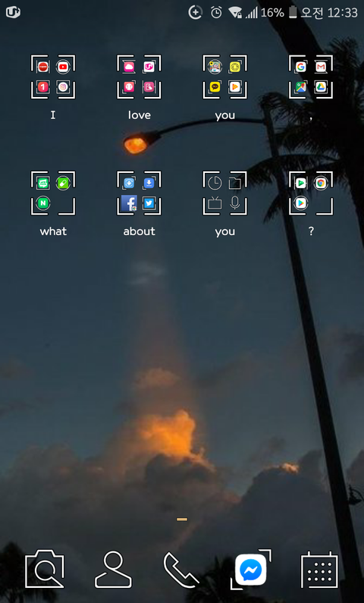The height and width of the screenshot is (603, 364).
Task: Open Chrome browser icon
Action: click(x=321, y=183)
